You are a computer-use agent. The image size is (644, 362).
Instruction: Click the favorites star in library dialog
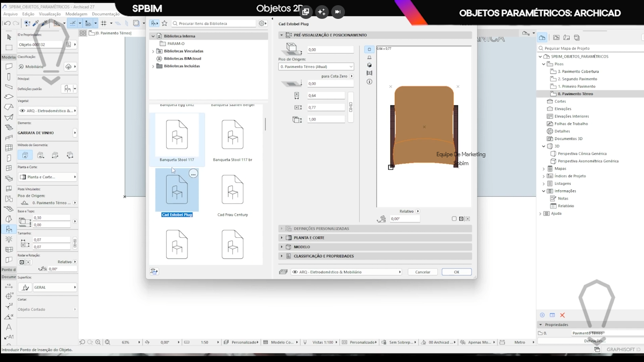[164, 23]
